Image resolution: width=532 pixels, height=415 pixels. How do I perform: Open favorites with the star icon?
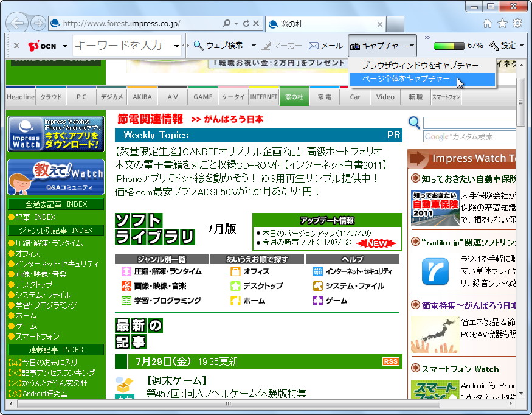pos(502,23)
